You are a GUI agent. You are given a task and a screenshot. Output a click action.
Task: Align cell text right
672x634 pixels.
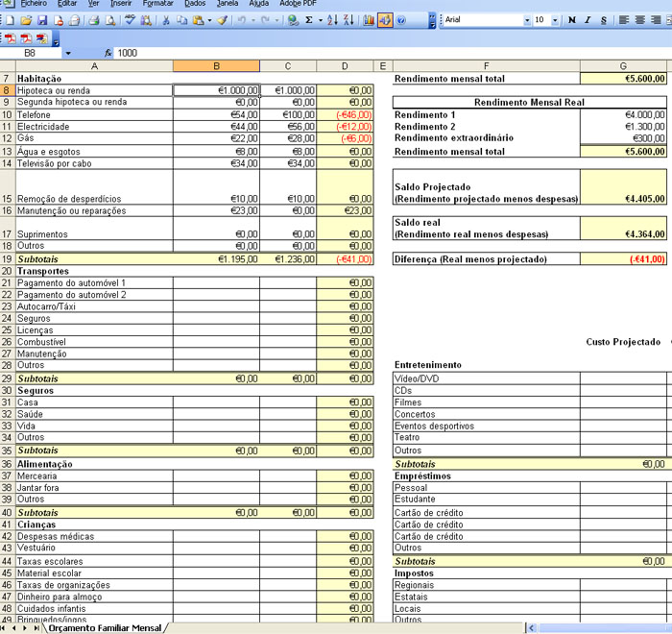(656, 20)
